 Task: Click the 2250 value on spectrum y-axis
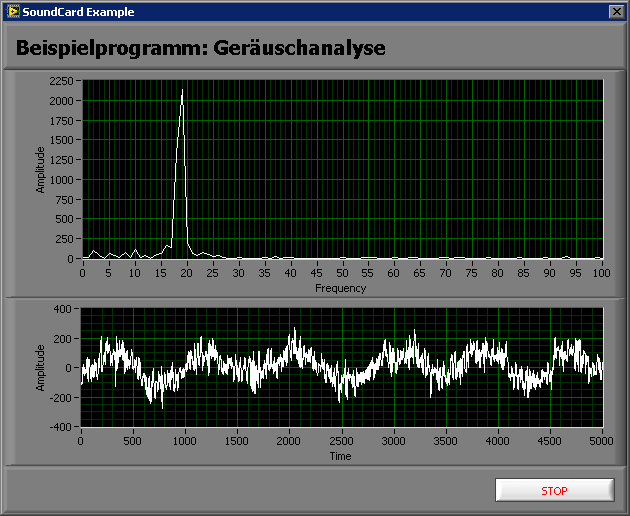click(x=61, y=81)
